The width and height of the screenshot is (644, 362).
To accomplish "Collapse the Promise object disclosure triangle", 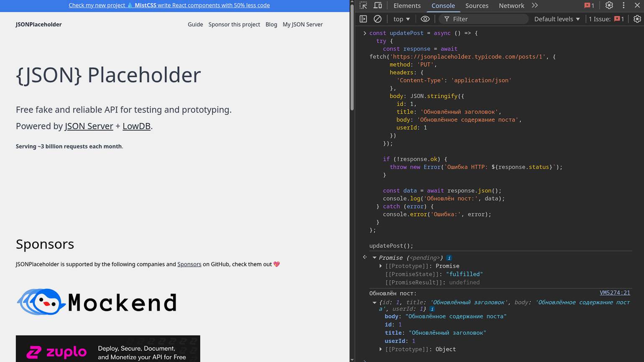I will 375,258.
